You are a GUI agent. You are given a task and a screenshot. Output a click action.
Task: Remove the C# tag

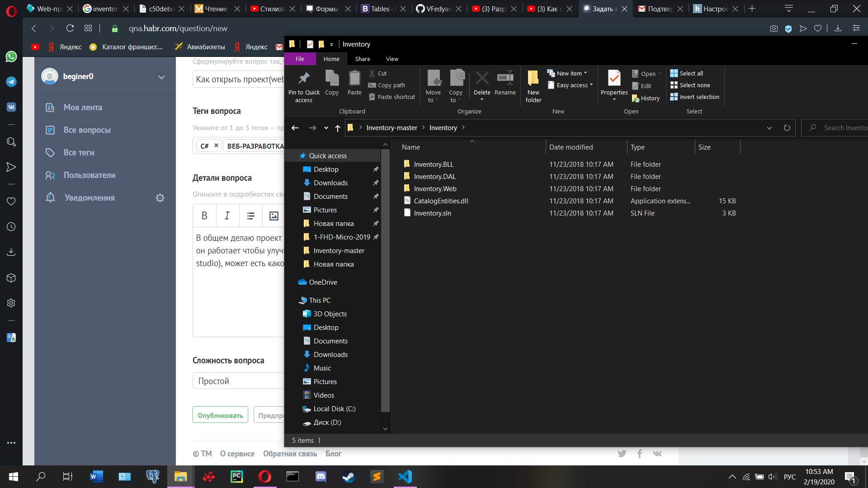click(216, 145)
